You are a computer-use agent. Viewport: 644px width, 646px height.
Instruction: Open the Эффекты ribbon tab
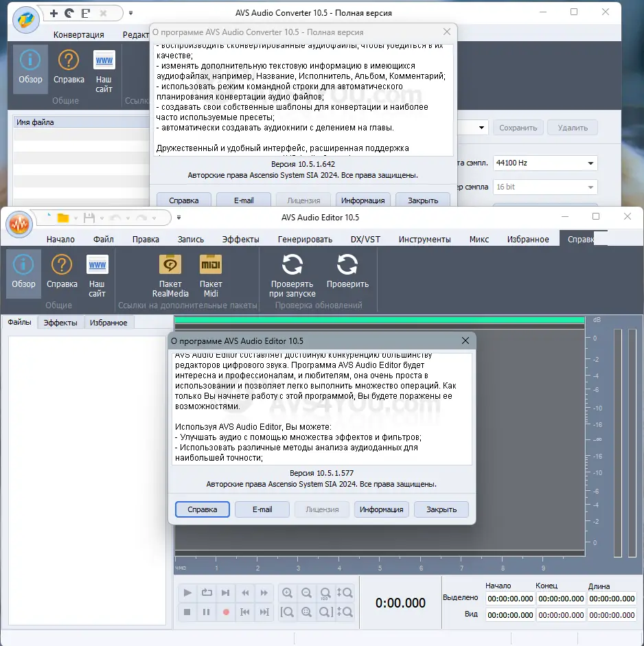point(240,240)
